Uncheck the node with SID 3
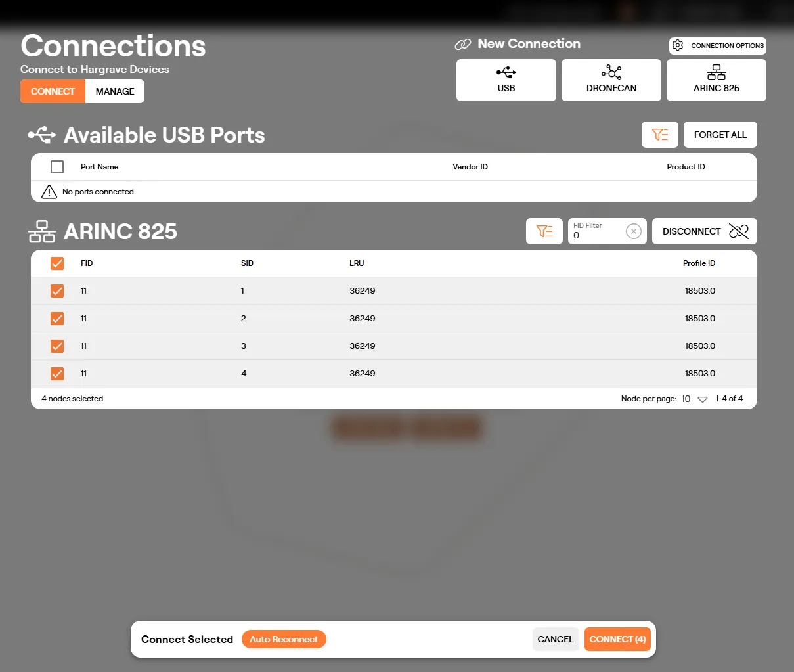The width and height of the screenshot is (794, 672). pyautogui.click(x=57, y=346)
